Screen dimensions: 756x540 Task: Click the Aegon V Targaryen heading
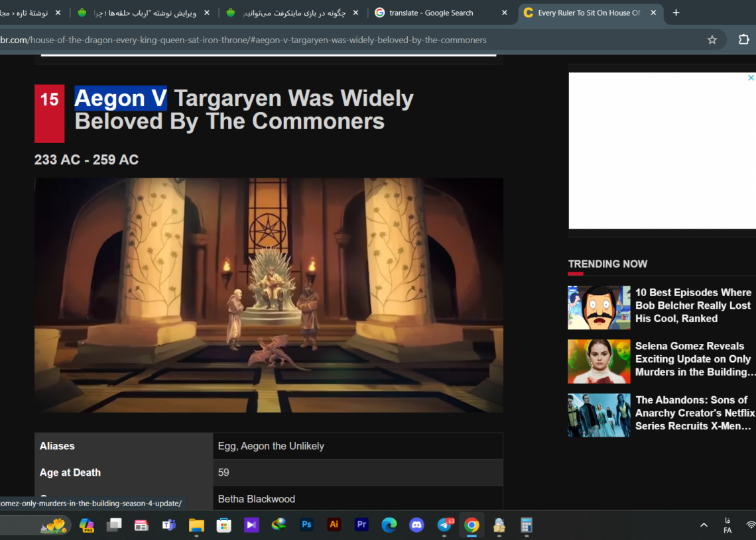tap(244, 110)
